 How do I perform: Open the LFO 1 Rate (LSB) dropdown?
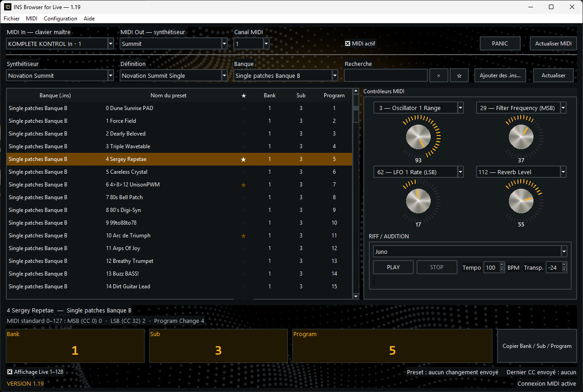(418, 172)
